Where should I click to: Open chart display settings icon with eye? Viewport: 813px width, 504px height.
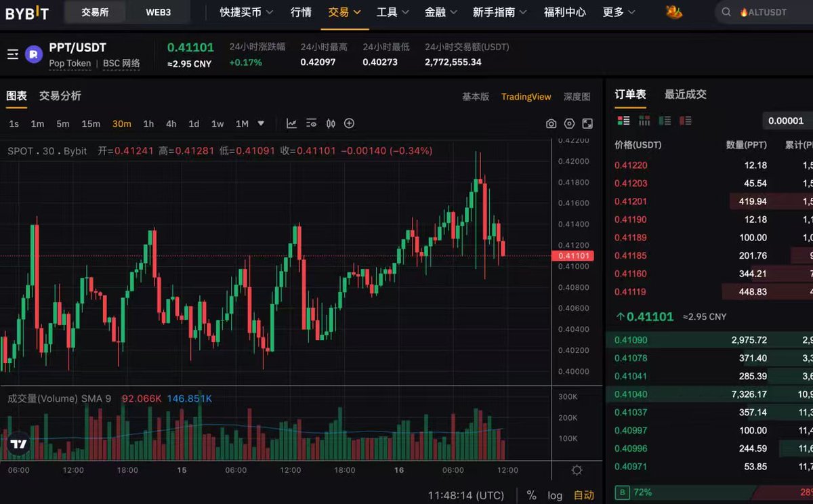pyautogui.click(x=311, y=123)
